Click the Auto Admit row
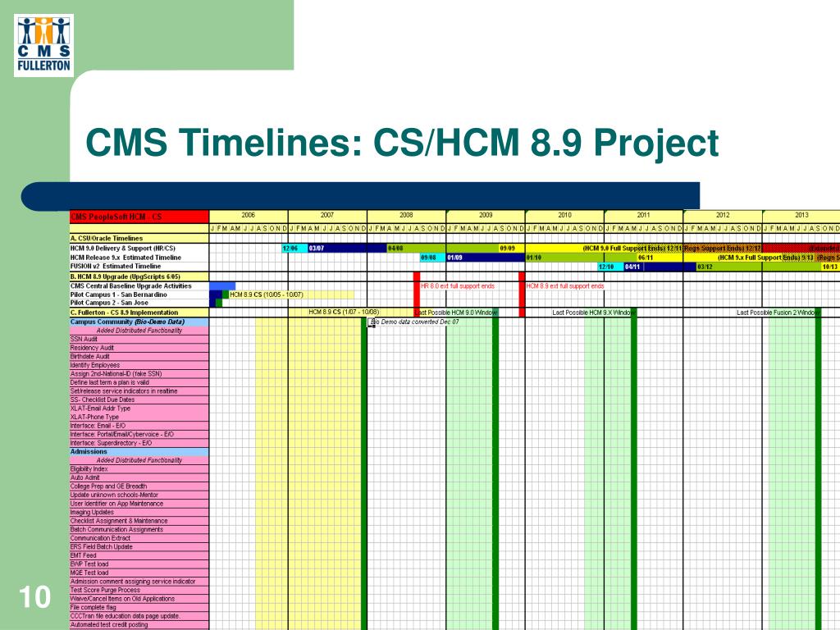Screen dimensions: 840x630 pyautogui.click(x=139, y=477)
